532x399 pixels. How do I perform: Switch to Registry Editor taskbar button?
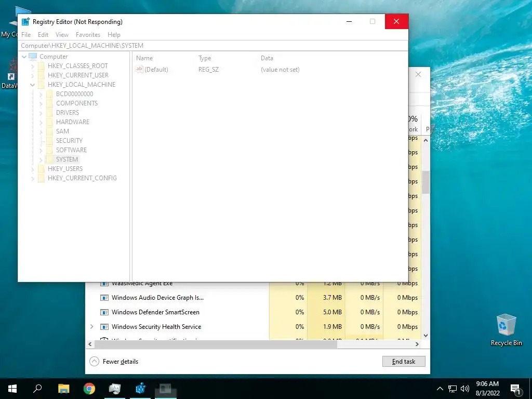140,389
